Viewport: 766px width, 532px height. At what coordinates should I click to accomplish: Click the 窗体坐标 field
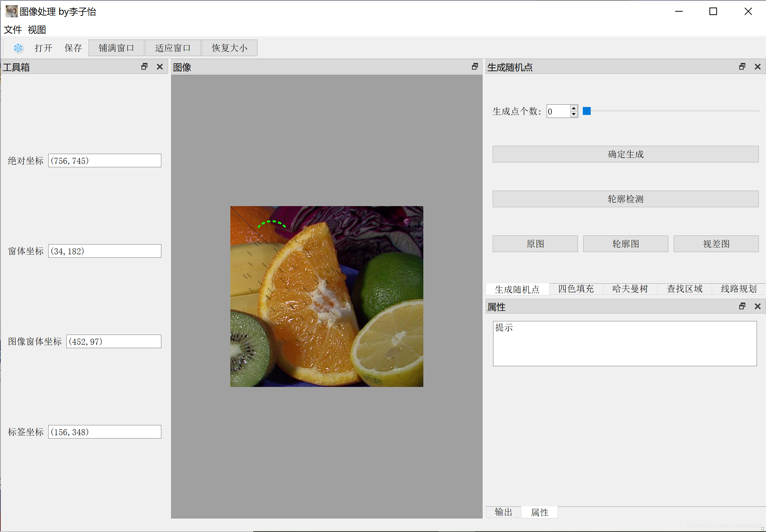[105, 251]
